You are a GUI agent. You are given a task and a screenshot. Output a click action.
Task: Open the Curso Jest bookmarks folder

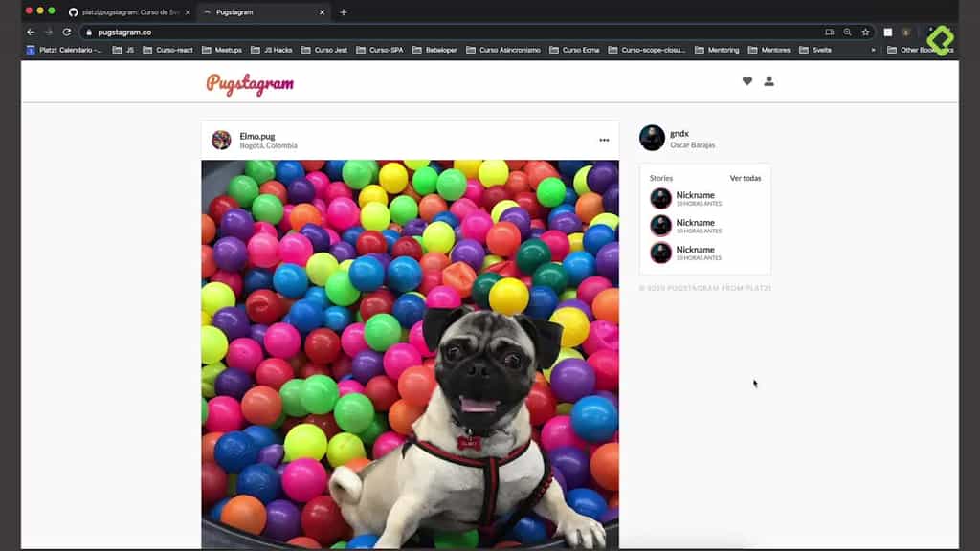[324, 50]
